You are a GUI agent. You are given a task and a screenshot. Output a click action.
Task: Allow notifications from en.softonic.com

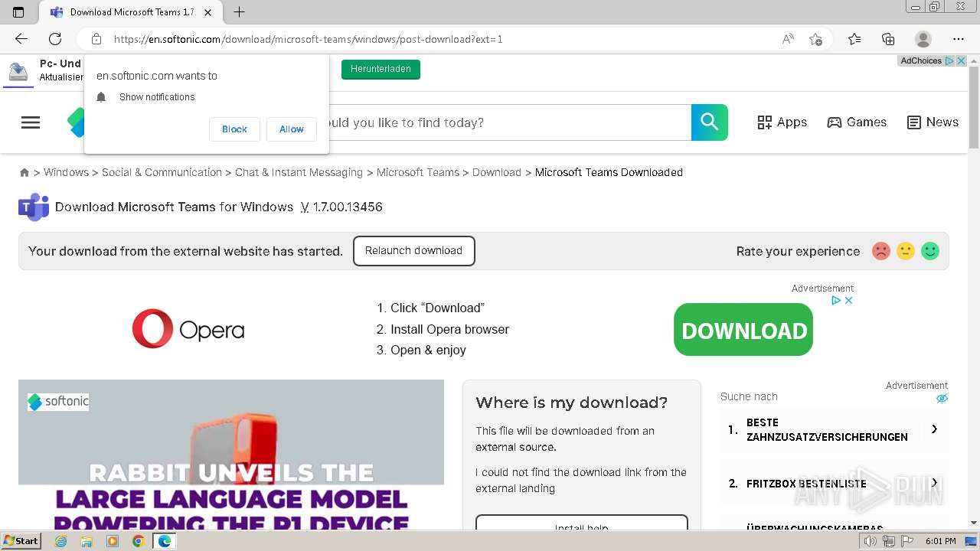point(291,129)
